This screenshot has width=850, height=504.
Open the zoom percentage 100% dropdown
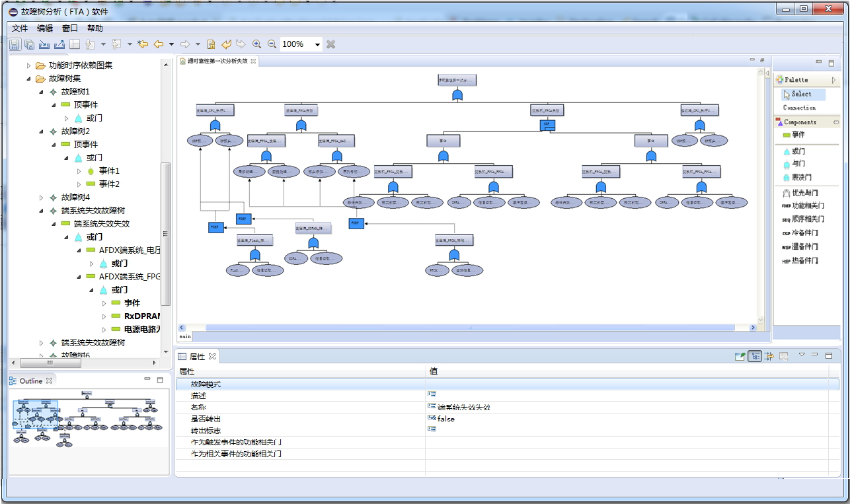coord(318,44)
